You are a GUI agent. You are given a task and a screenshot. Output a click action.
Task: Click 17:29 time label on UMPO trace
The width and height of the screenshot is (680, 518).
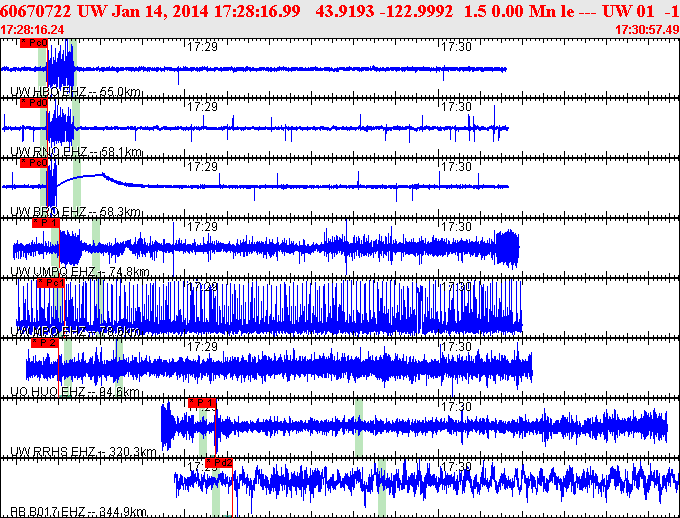pos(203,226)
